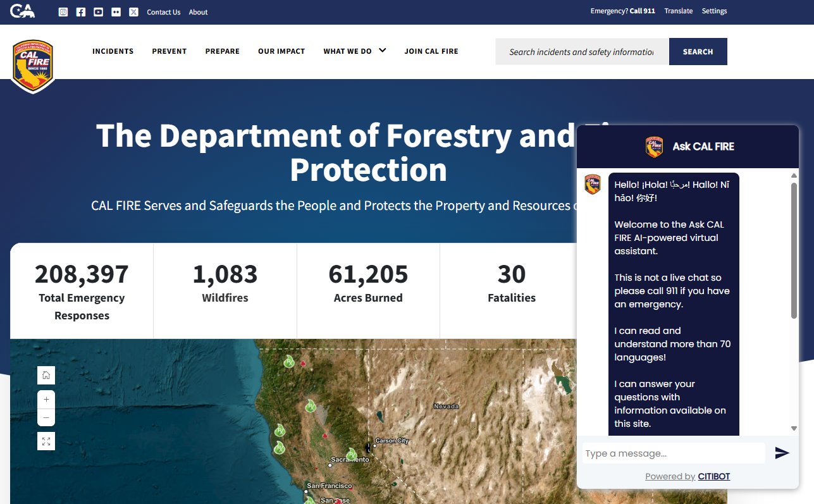Click the CAL FIRE logo in chat header
Viewport: 814px width, 504px height.
click(x=655, y=147)
